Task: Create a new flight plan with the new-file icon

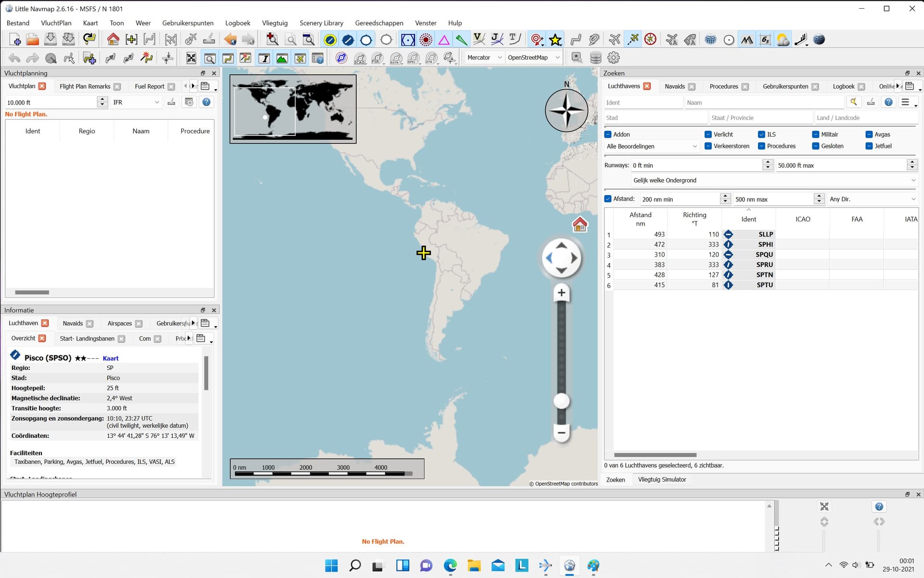Action: click(x=14, y=39)
